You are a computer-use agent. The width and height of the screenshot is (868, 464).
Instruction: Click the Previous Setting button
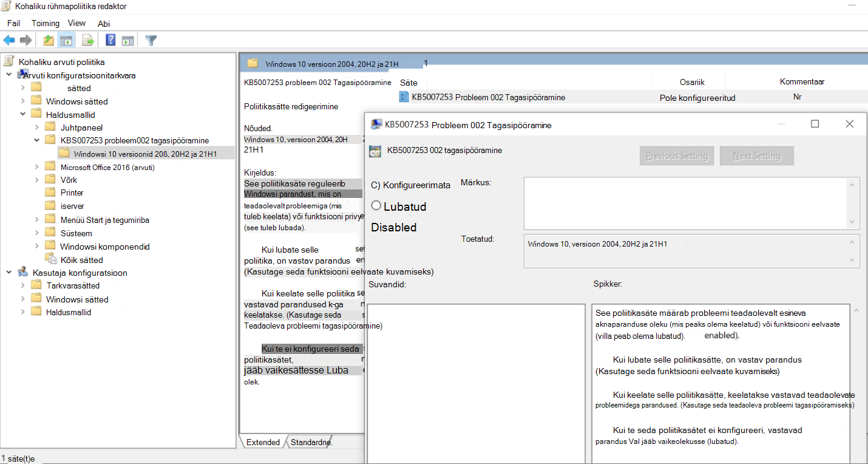pos(677,156)
